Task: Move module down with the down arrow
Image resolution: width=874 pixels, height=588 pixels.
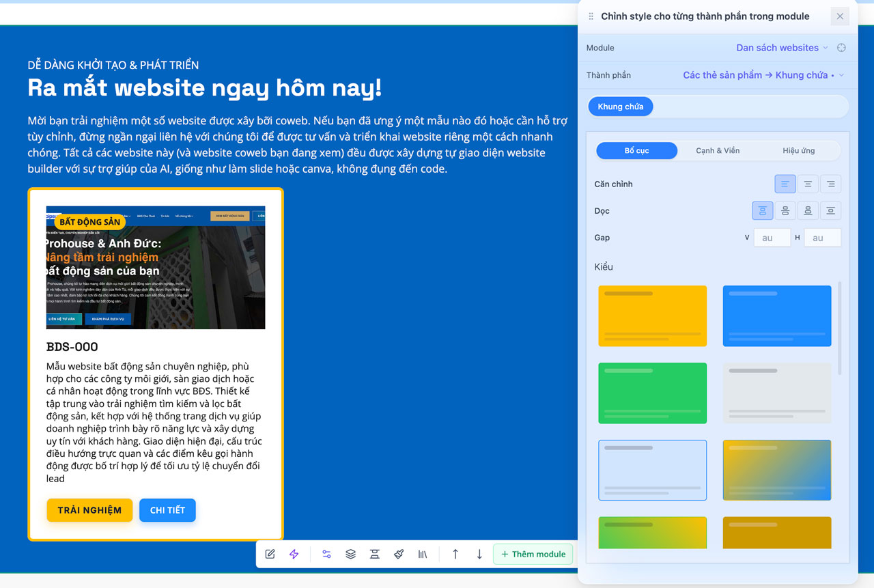Action: (x=479, y=554)
